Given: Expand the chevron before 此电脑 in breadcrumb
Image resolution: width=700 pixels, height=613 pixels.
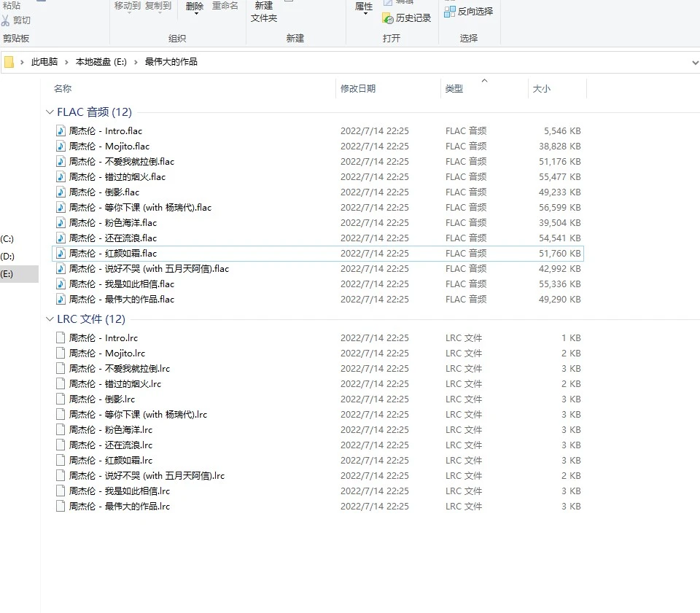Looking at the screenshot, I should 22,62.
